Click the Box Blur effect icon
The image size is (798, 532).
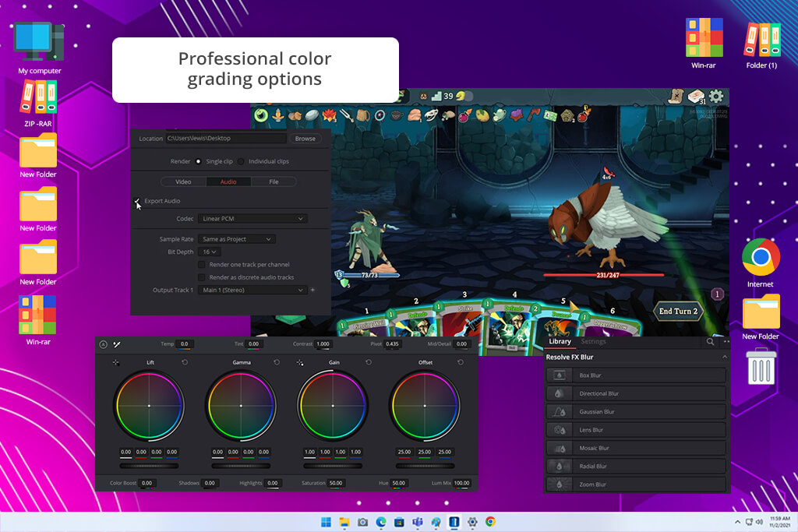click(x=560, y=375)
